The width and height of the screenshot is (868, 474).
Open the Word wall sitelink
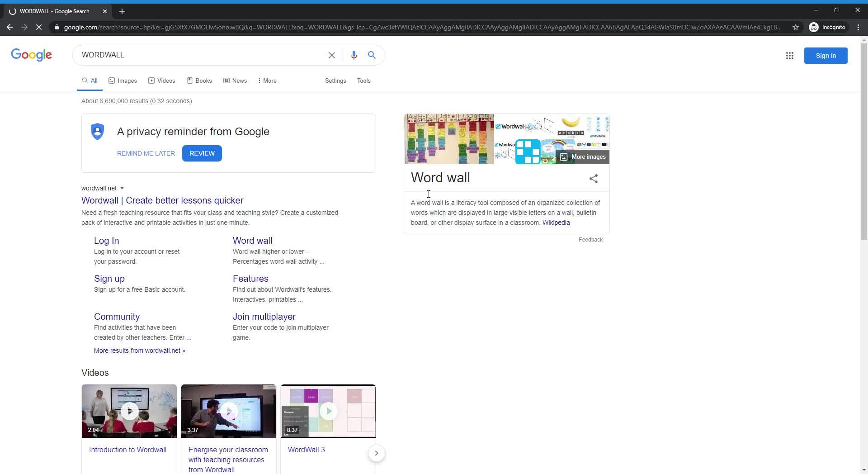(253, 241)
